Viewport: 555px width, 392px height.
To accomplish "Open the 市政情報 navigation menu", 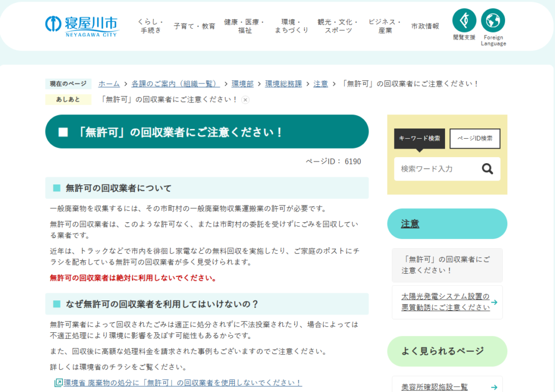I will pos(425,25).
